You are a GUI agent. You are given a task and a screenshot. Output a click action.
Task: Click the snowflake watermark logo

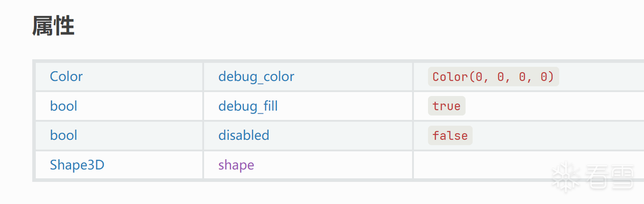tap(566, 177)
